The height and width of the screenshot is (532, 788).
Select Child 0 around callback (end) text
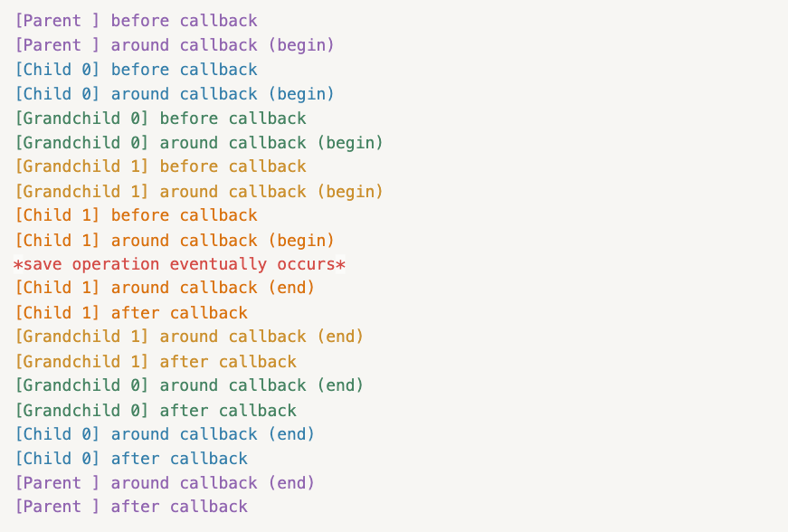click(x=165, y=434)
